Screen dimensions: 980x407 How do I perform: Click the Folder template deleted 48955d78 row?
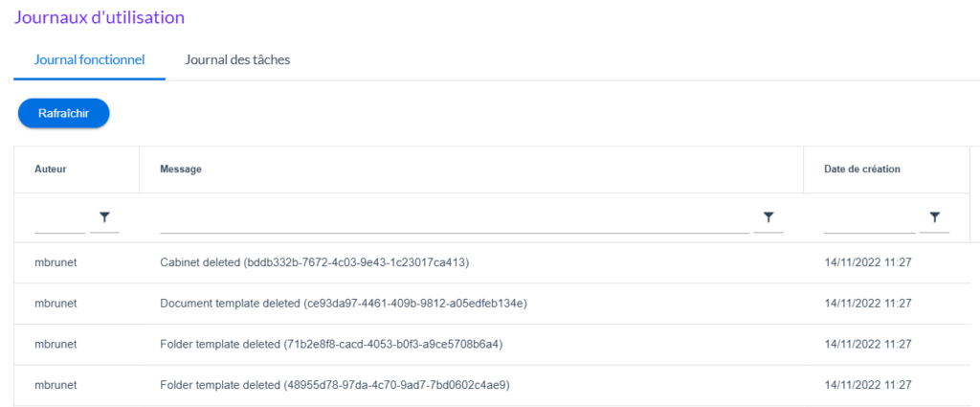[x=334, y=385]
